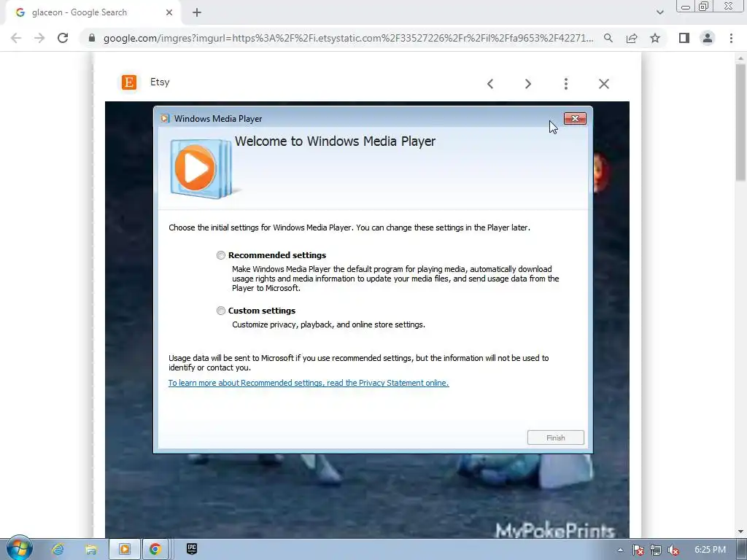Open Chrome's three-dot menu
Viewport: 747px width, 560px height.
(x=731, y=38)
